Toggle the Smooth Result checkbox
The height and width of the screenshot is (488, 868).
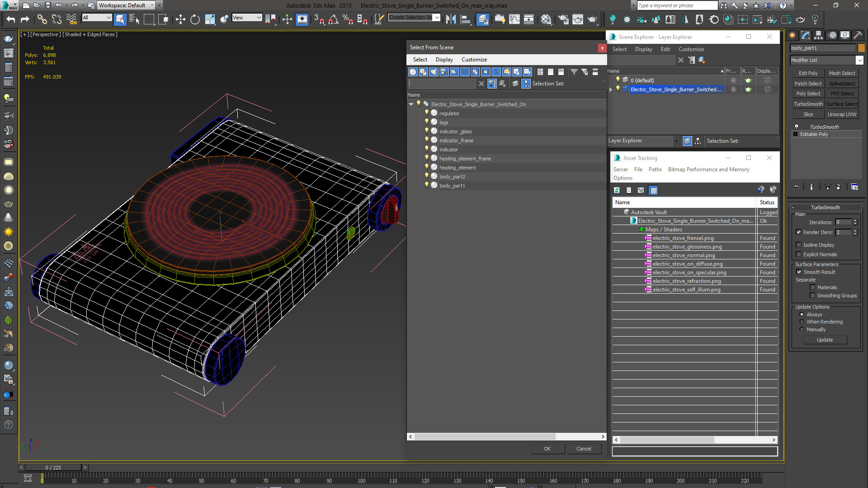(799, 272)
